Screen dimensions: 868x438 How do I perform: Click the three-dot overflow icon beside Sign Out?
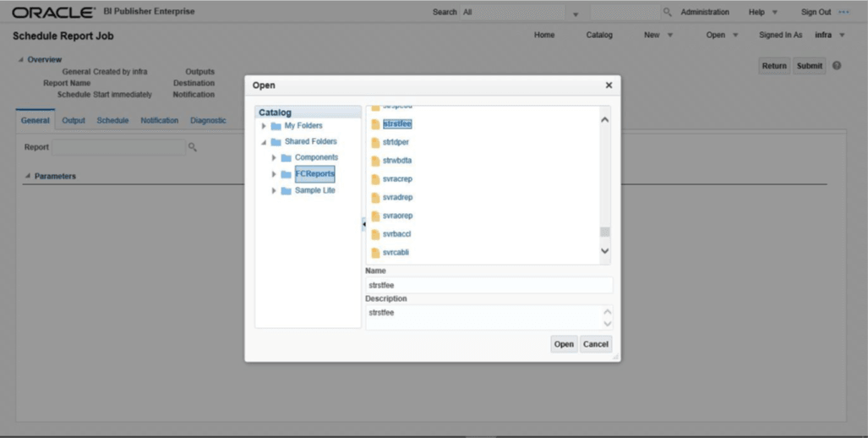(x=843, y=12)
